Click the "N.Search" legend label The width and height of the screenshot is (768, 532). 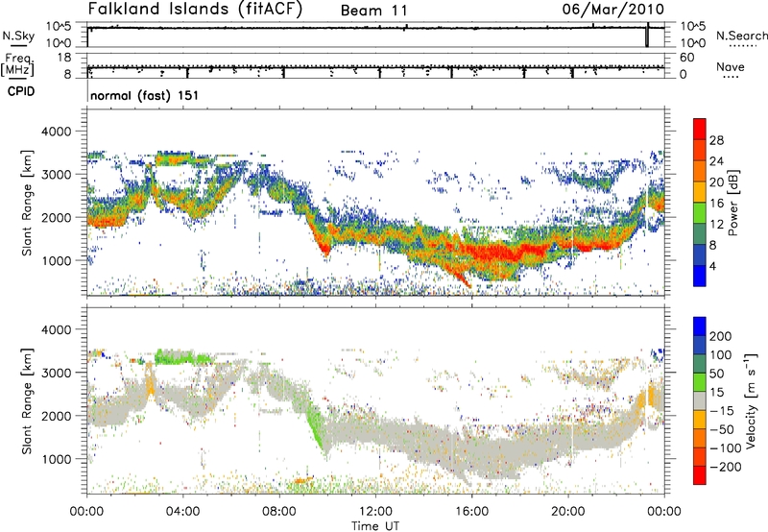coord(742,36)
